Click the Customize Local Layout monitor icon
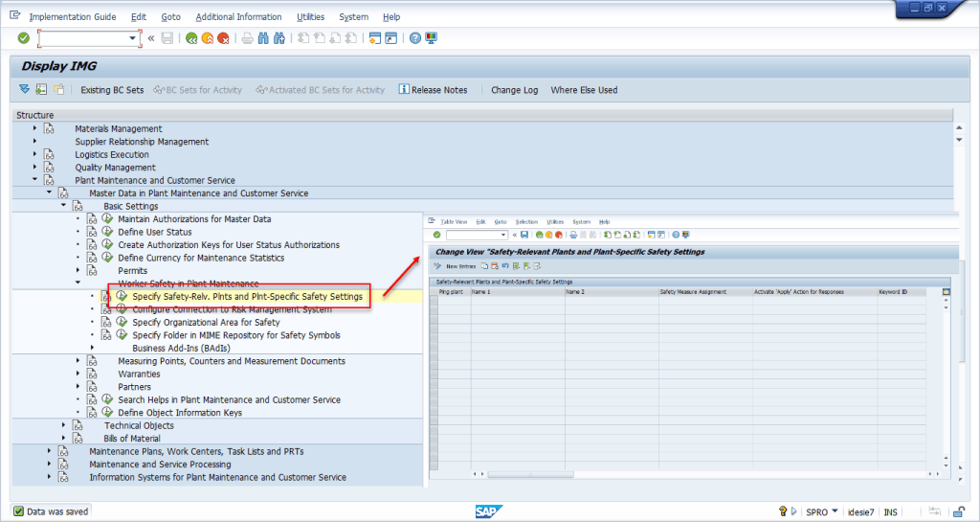The height and width of the screenshot is (522, 980). click(432, 38)
